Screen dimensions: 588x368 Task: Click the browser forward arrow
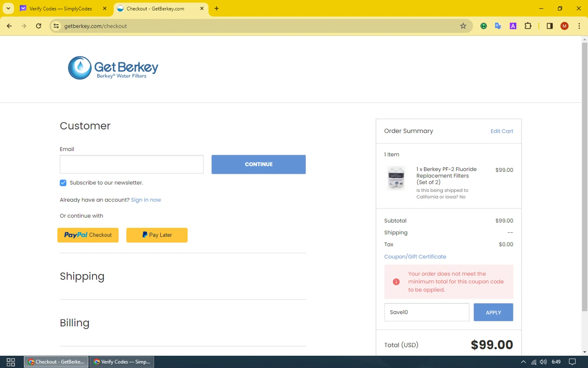[x=24, y=26]
